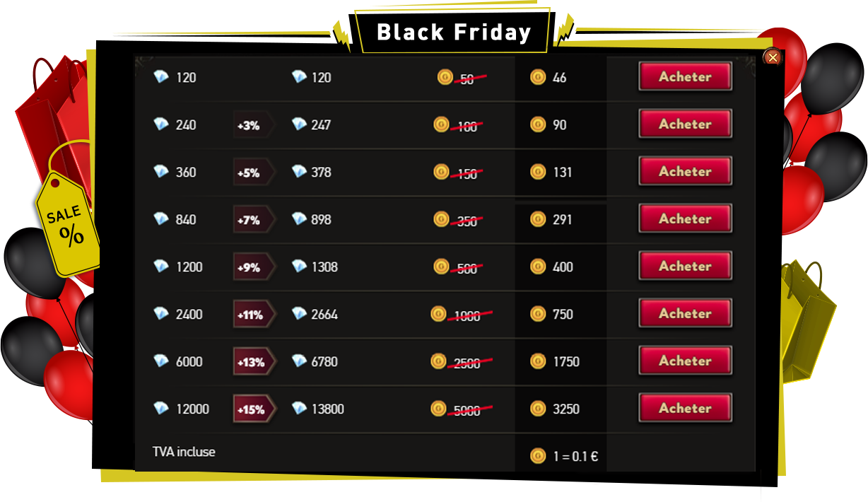Click Acheter for the 400 coin offer
This screenshot has height=502, width=868.
(685, 266)
